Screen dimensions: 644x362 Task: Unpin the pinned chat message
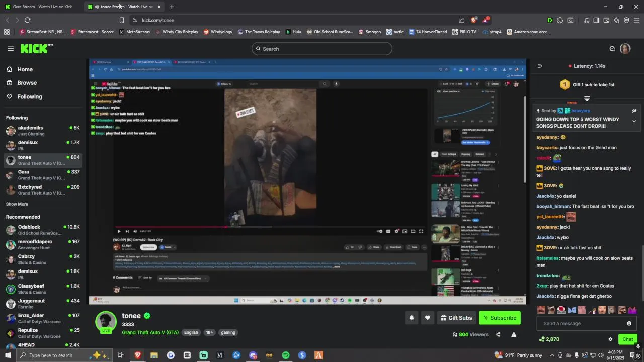point(634,111)
